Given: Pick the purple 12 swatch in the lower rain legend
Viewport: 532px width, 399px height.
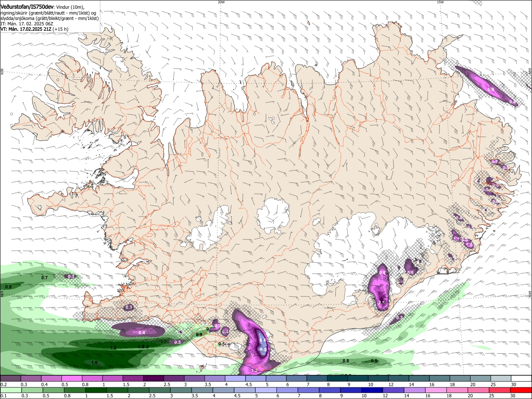Looking at the screenshot, I should pyautogui.click(x=394, y=390).
